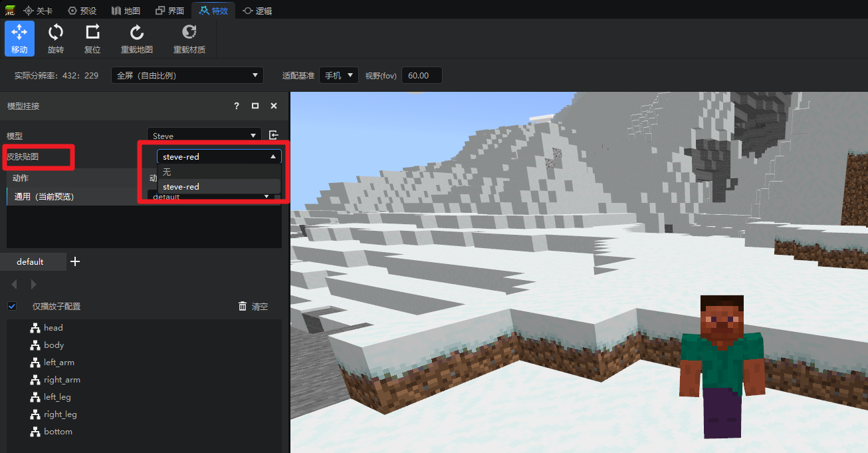Click the 视野(fov) value field 60.00
Screen dimensions: 868x453
tap(422, 76)
